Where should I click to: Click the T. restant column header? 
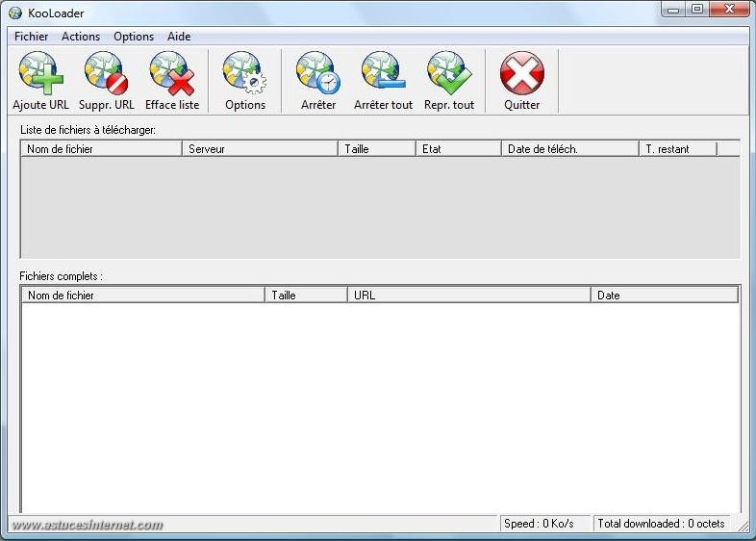click(678, 149)
